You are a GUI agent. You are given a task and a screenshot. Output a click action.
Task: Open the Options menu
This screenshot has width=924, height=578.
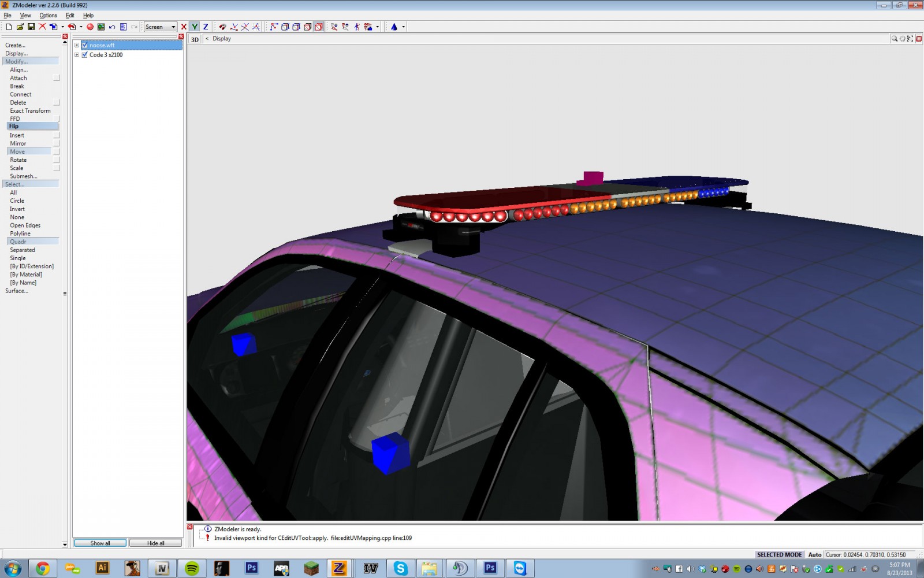click(x=48, y=16)
